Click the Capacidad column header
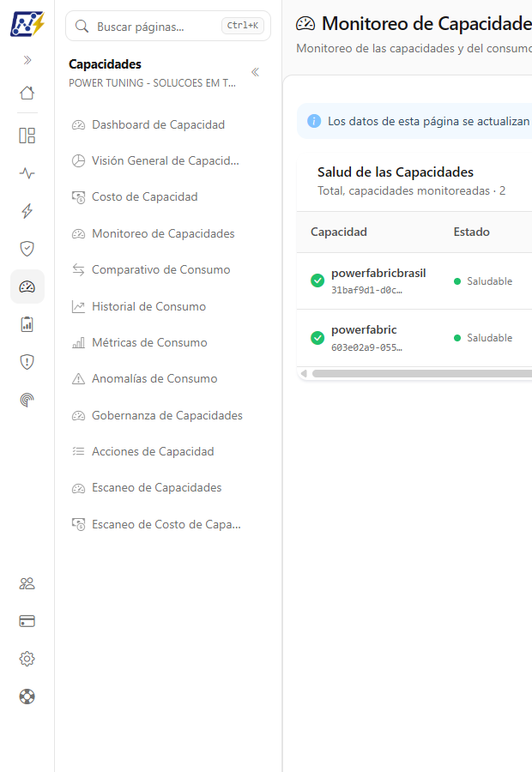Viewport: 532px width, 772px height. coord(338,232)
